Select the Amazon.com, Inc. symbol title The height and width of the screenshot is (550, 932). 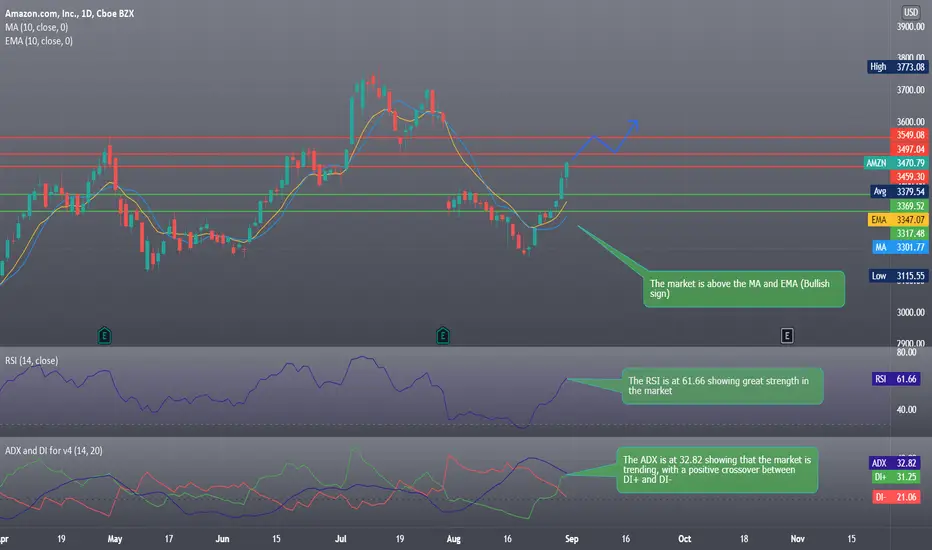(70, 13)
